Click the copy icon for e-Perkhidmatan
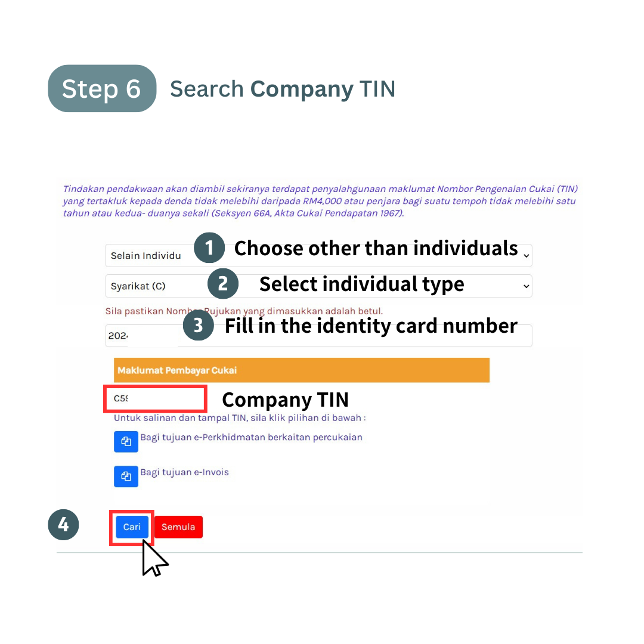 (126, 441)
